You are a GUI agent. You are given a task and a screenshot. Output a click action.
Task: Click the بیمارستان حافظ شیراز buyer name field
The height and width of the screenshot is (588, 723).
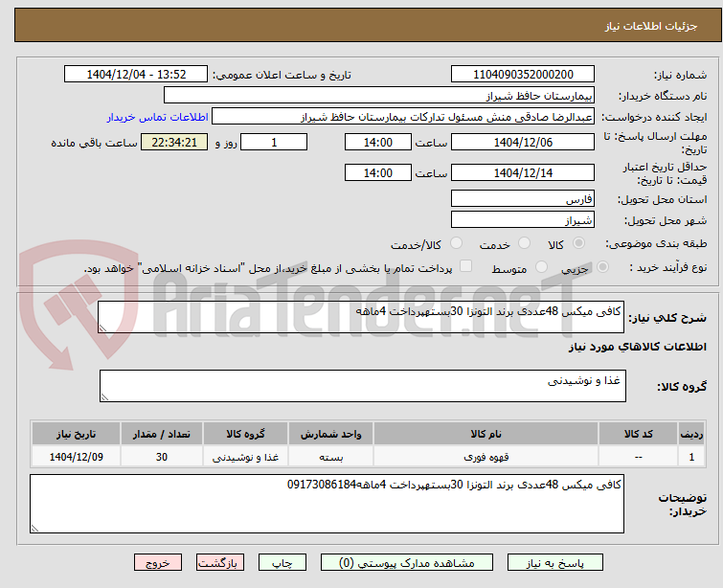[x=379, y=96]
